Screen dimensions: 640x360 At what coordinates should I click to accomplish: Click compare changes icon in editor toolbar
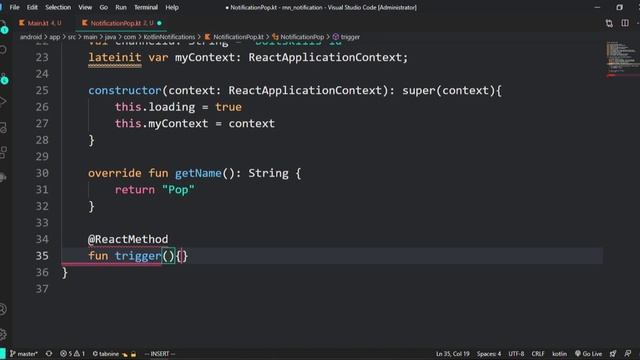[x=609, y=23]
